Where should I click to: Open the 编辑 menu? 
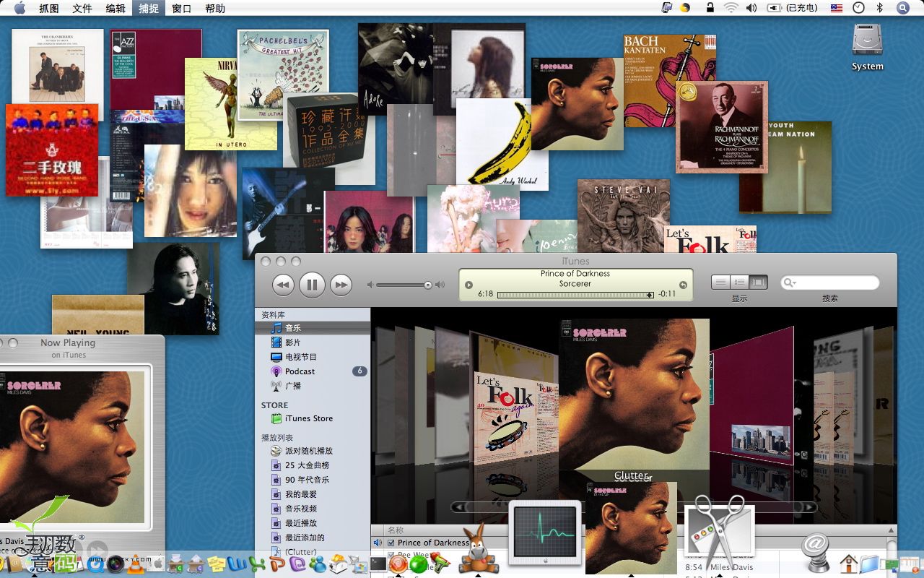click(115, 8)
